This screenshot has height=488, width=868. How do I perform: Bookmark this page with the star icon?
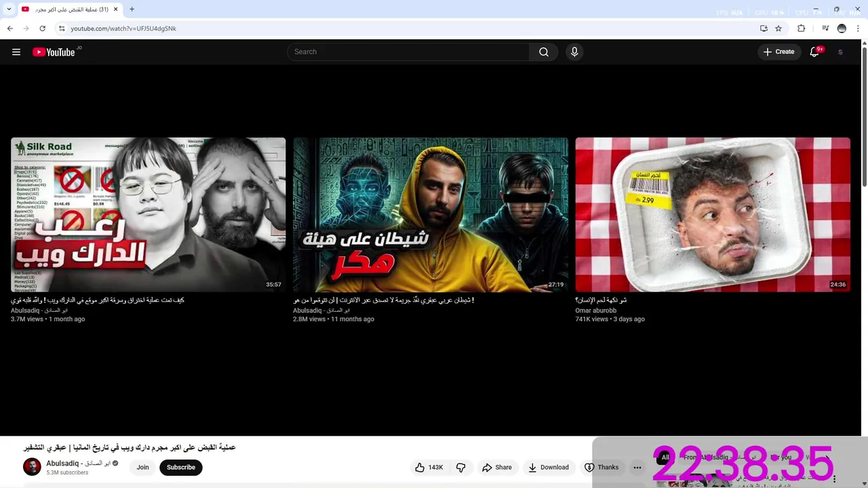click(778, 28)
